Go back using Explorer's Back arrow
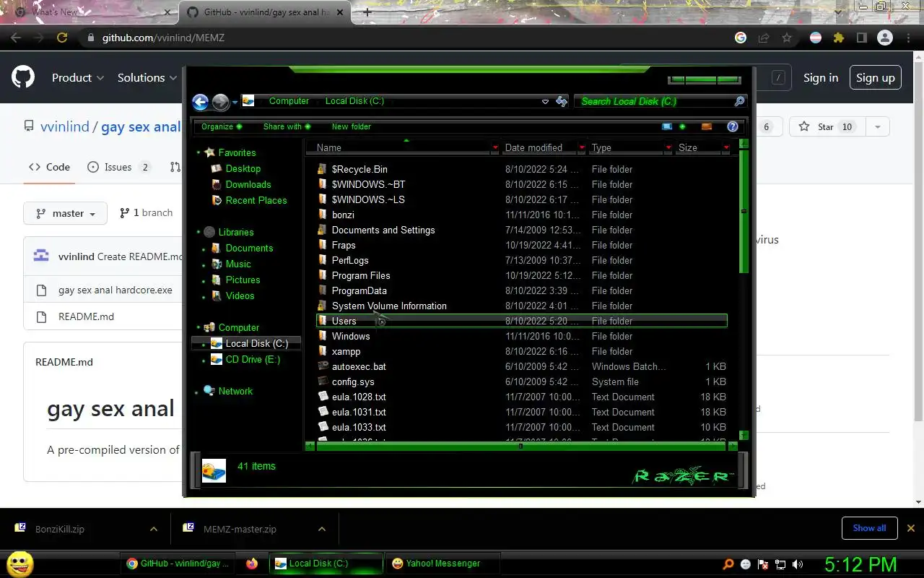 (201, 102)
